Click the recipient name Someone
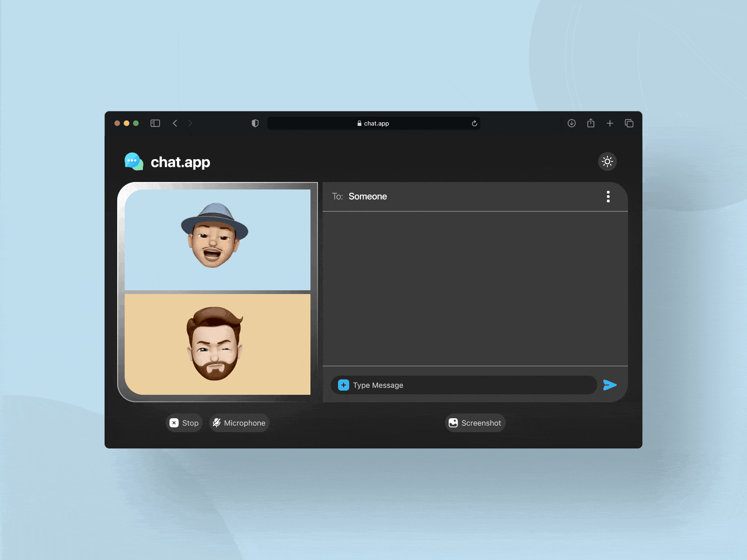Screen dimensions: 747x560 pyautogui.click(x=368, y=196)
